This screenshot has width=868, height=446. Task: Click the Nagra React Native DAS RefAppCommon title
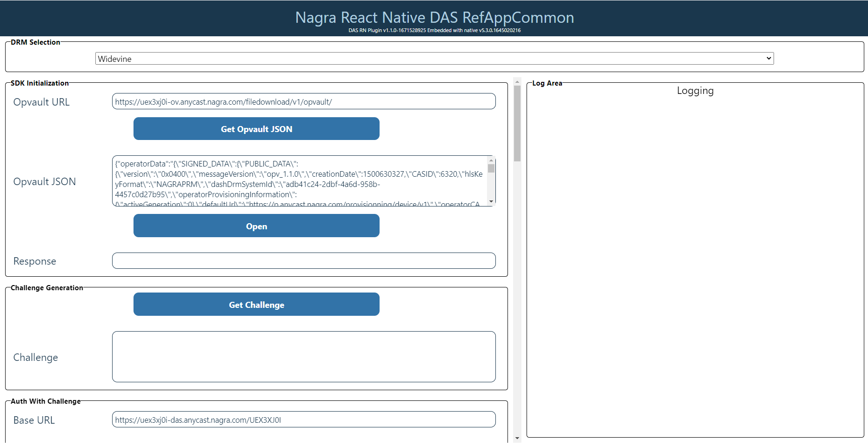click(434, 17)
